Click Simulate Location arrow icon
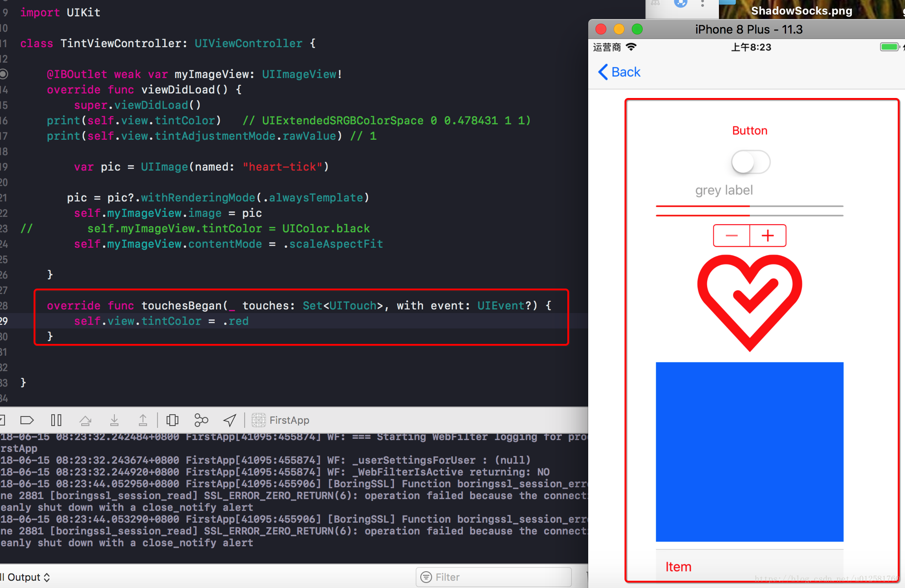This screenshot has height=588, width=905. pyautogui.click(x=230, y=420)
